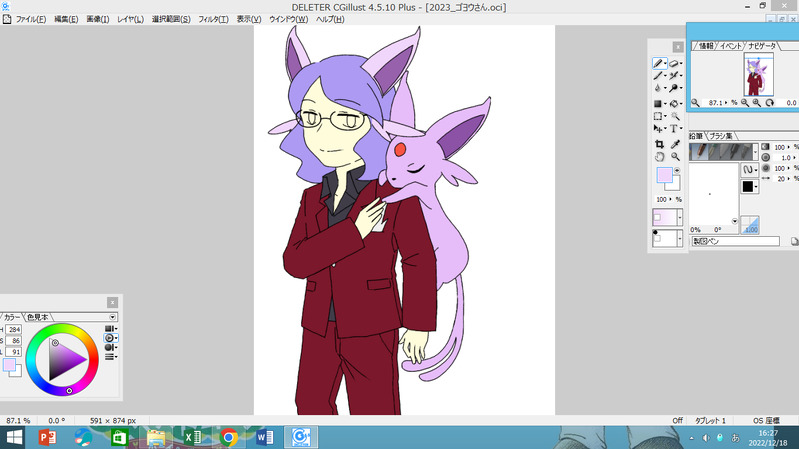Click the Navigator zoom-out magnifier
Image resolution: width=799 pixels, height=449 pixels.
click(x=745, y=102)
